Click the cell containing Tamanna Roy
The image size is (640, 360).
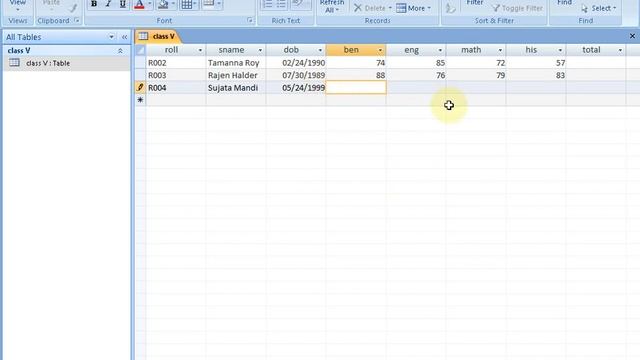point(236,63)
